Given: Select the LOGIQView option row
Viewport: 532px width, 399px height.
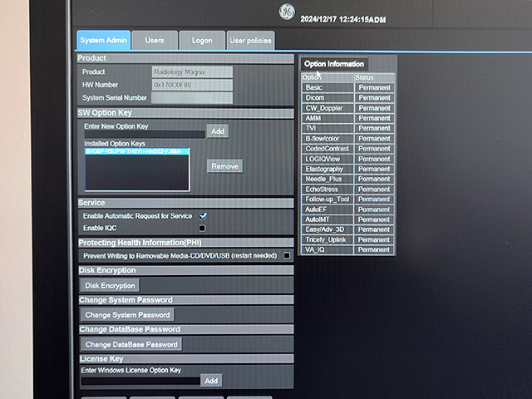Looking at the screenshot, I should (x=347, y=159).
